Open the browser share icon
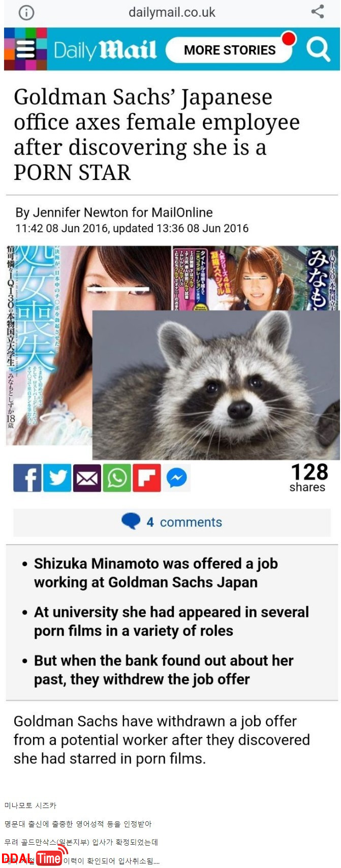Viewport: 341px width, 868px height. coord(318,11)
